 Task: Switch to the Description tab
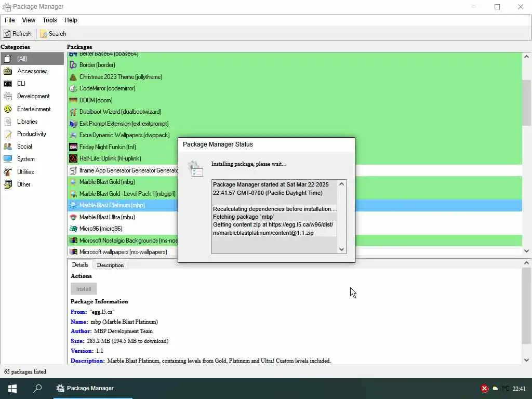click(x=110, y=265)
